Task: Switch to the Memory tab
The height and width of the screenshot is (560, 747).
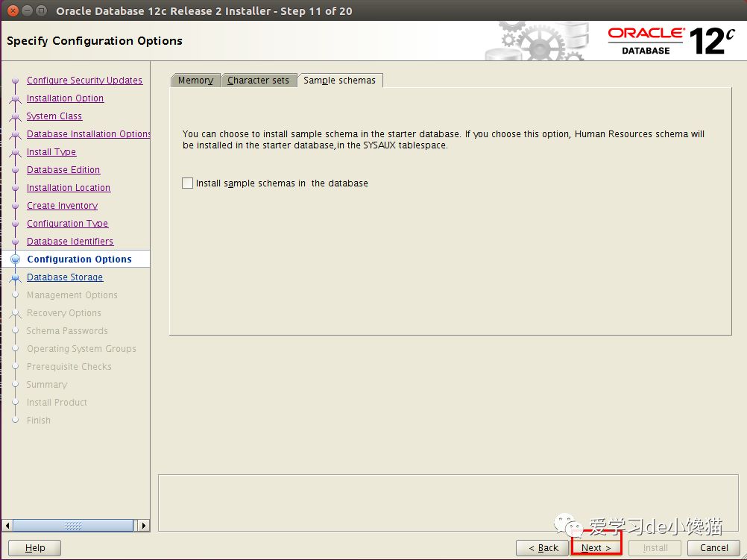Action: click(x=195, y=80)
